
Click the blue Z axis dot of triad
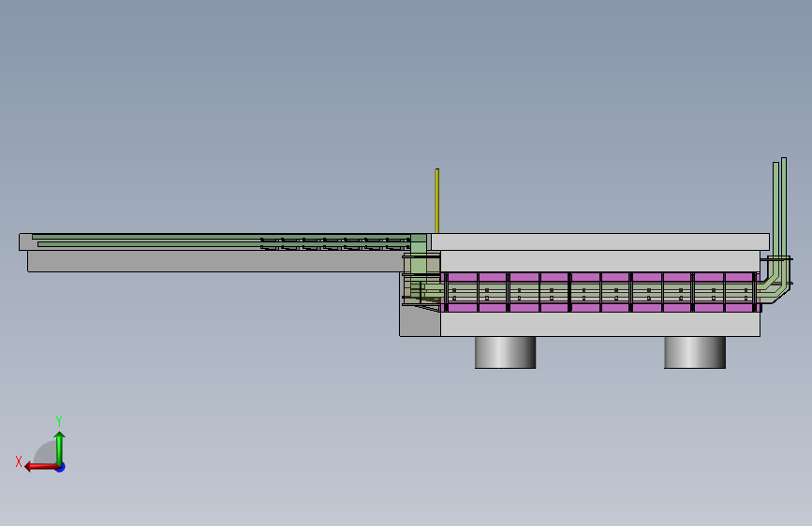[61, 467]
